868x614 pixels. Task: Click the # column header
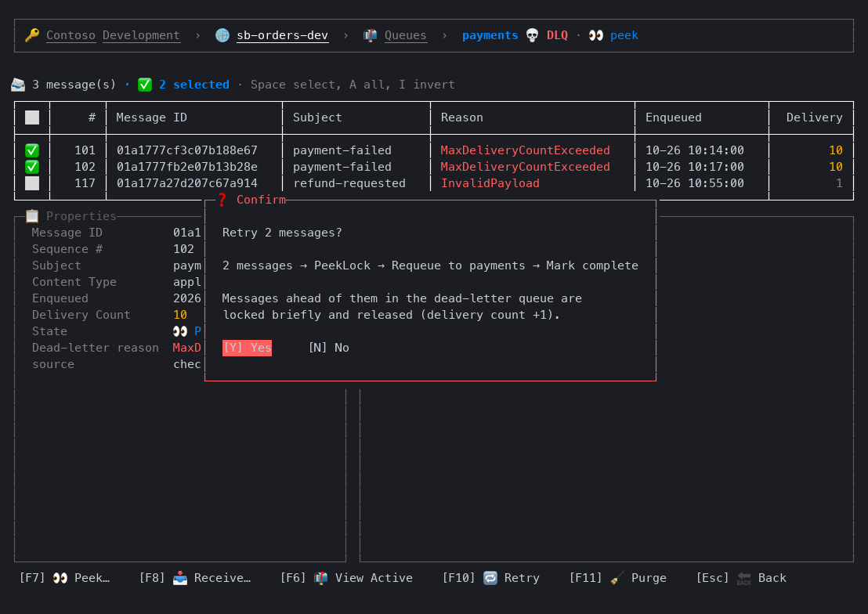coord(92,117)
